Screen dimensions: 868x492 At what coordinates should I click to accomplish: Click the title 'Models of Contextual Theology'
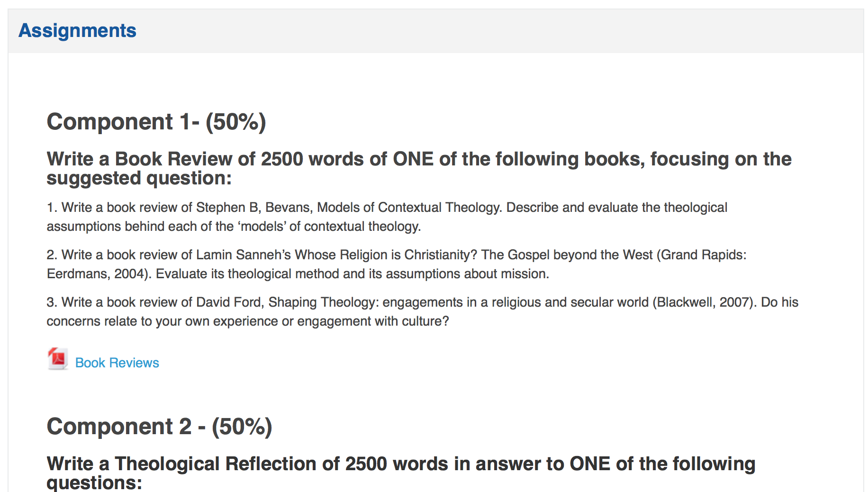409,208
